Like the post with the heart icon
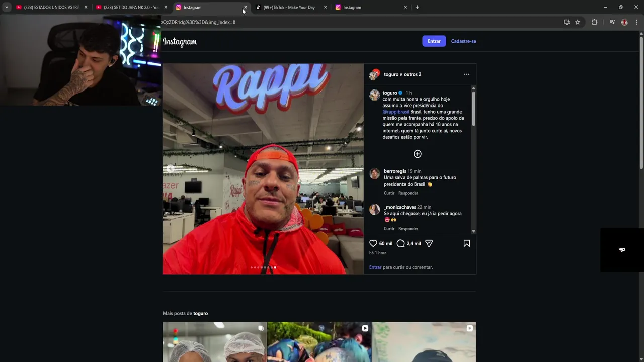644x362 pixels. click(373, 243)
